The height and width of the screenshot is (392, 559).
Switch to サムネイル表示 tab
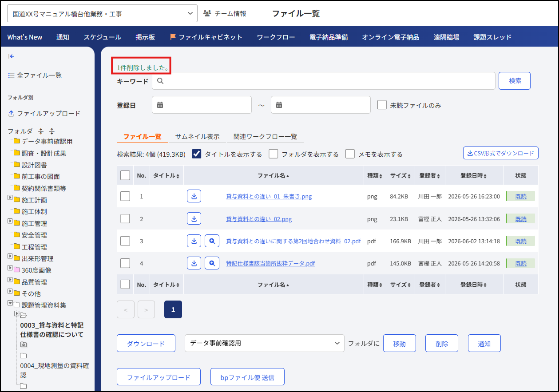pyautogui.click(x=197, y=137)
